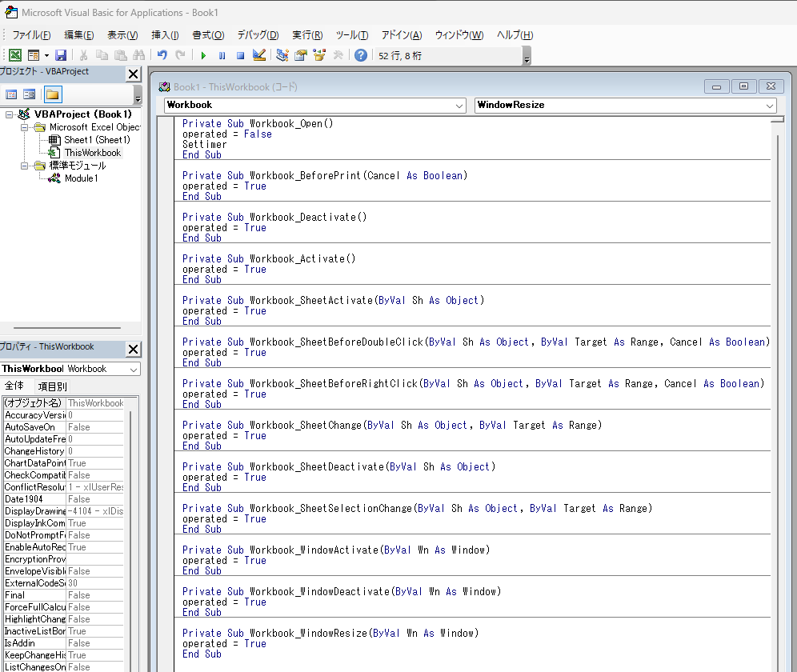
Task: Switch to the 項目別 properties tab
Action: (53, 386)
